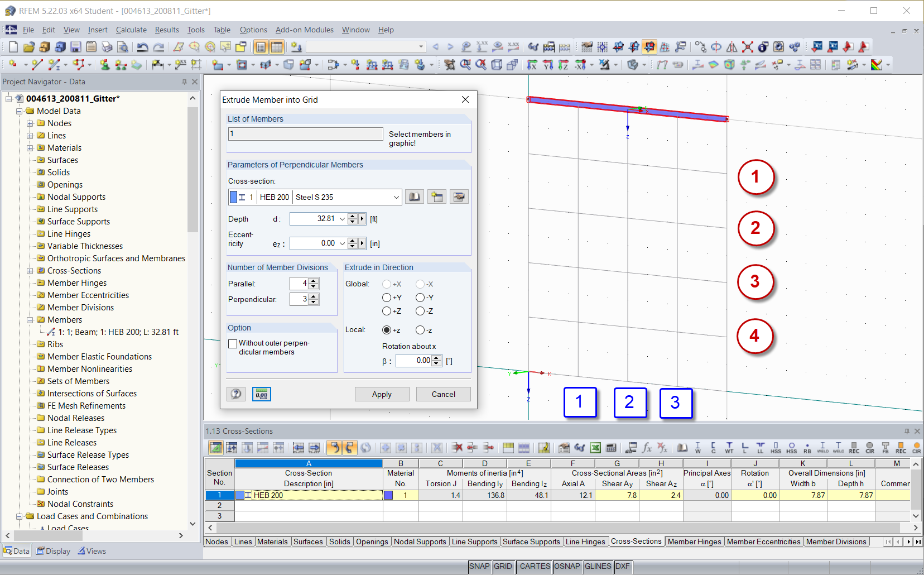Switch to the Member Hinges table tab
This screenshot has width=924, height=575.
(694, 541)
